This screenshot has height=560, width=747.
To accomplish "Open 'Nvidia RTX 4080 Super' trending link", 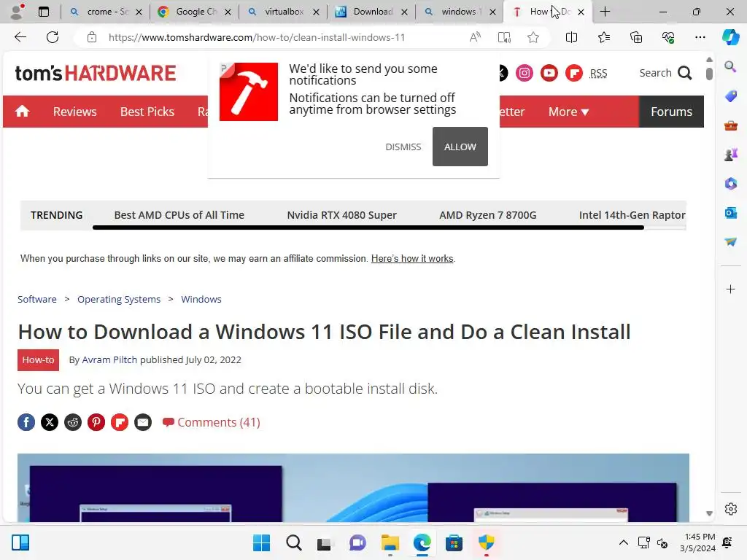I will coord(341,215).
